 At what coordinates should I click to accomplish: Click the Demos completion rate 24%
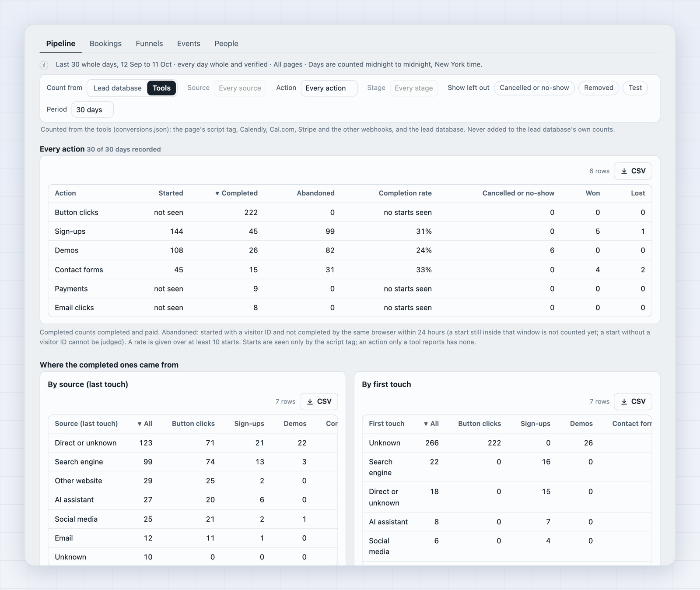tap(424, 250)
